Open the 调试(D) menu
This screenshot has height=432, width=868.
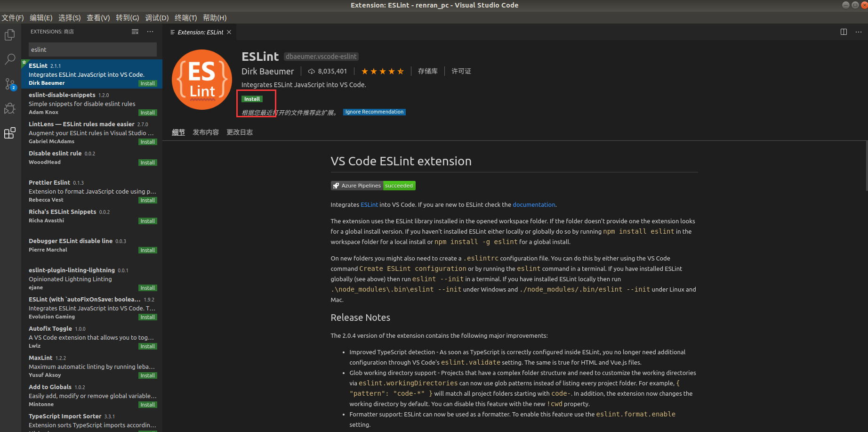tap(157, 17)
